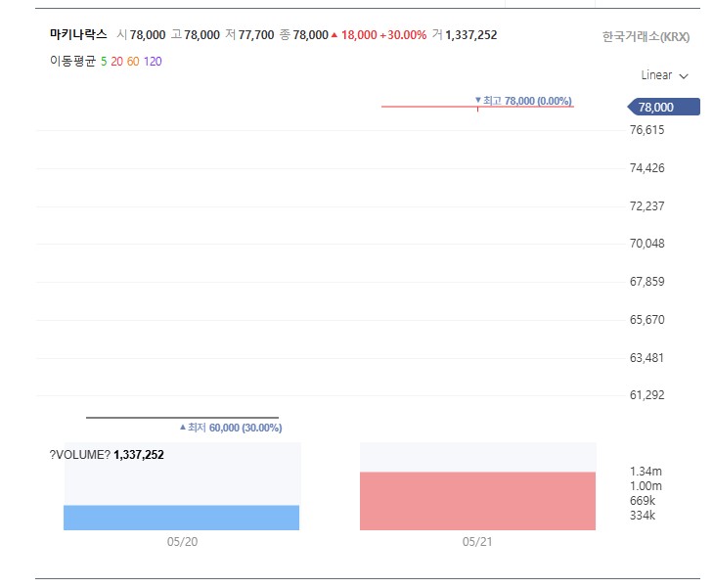Click the 67,859 price axis label
This screenshot has height=588, width=713.
646,282
